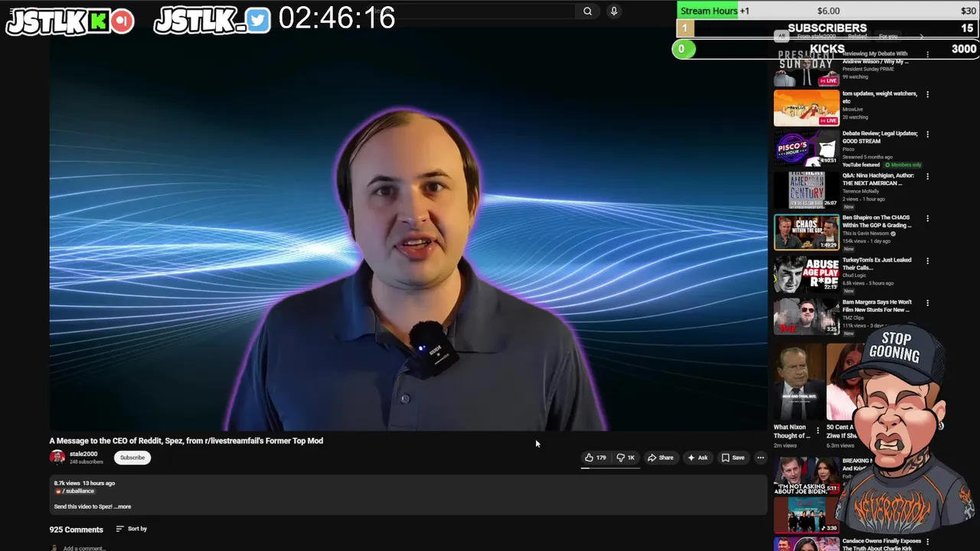Open the suballiance link in description
The image size is (980, 551).
tap(78, 491)
